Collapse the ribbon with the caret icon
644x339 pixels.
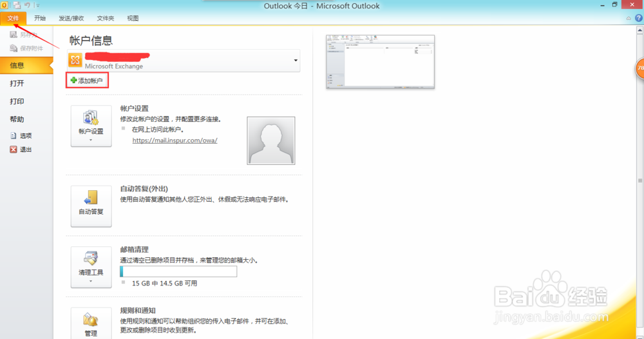click(629, 19)
